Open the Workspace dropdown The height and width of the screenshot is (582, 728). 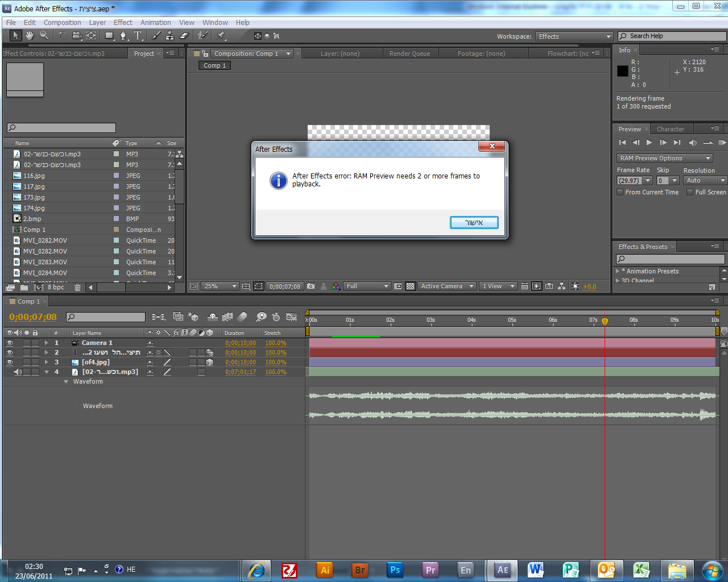[574, 36]
